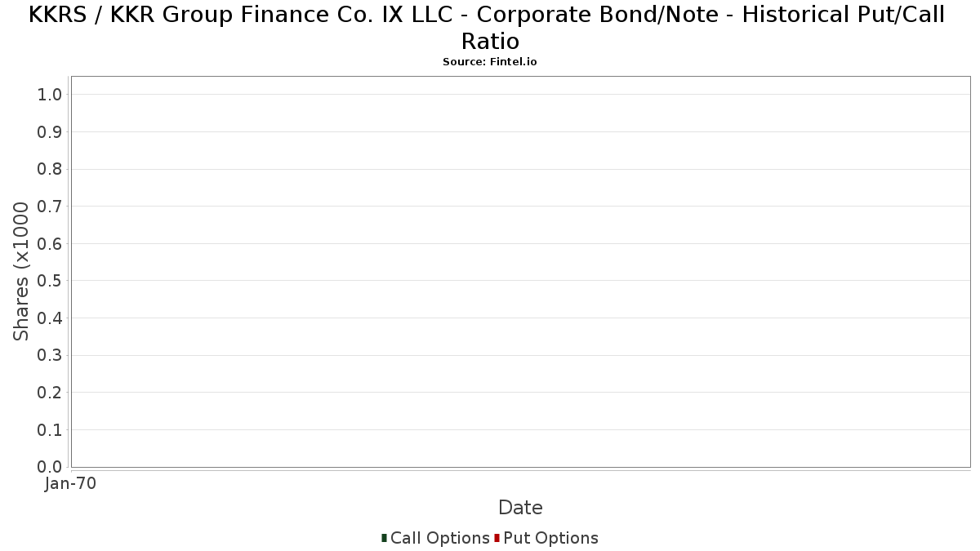Screen dimensions: 980x551
Task: Click the 0.5 y-axis tick label
Action: 50,281
